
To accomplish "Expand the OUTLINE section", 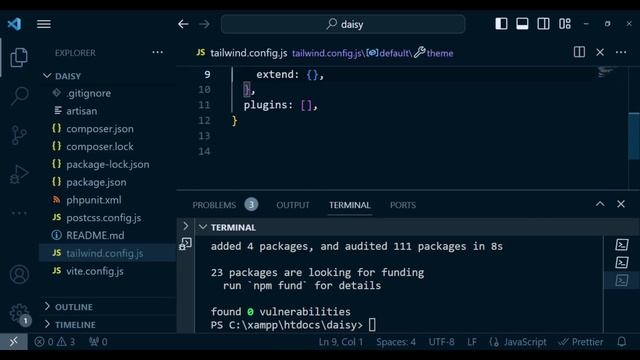I will pyautogui.click(x=108, y=307).
